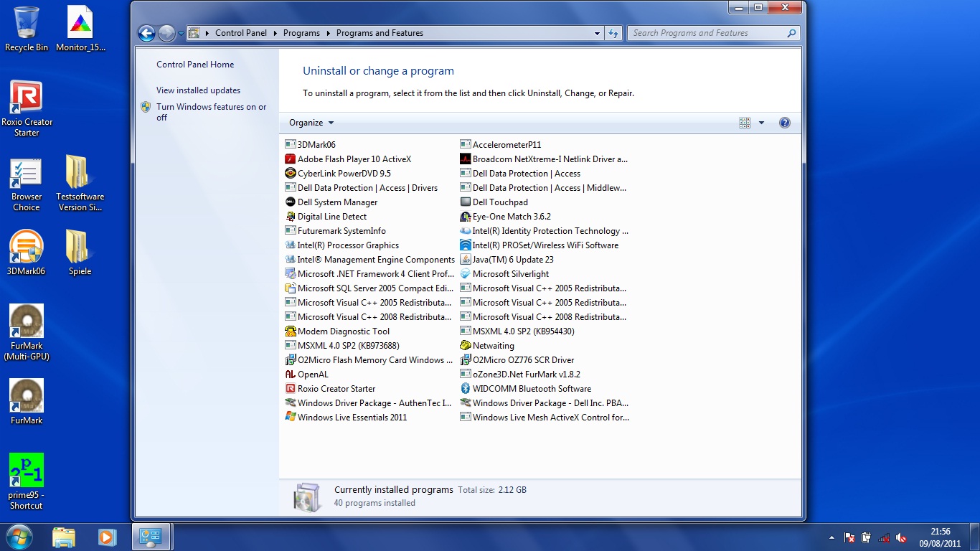
Task: Click Control Panel in the address breadcrumb
Action: [241, 33]
